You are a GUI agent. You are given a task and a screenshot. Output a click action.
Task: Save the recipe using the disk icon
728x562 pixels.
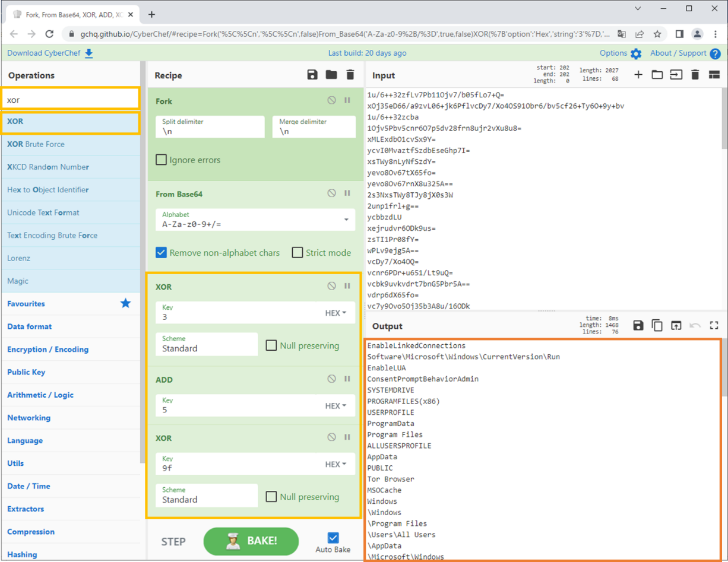point(312,75)
